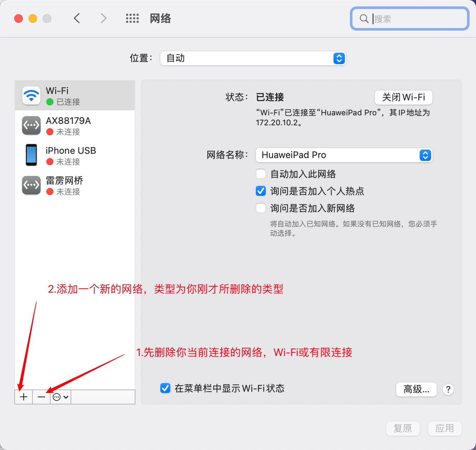
Task: Open the 网络名称 HuaweiPad Pro dropdown
Action: pos(344,155)
